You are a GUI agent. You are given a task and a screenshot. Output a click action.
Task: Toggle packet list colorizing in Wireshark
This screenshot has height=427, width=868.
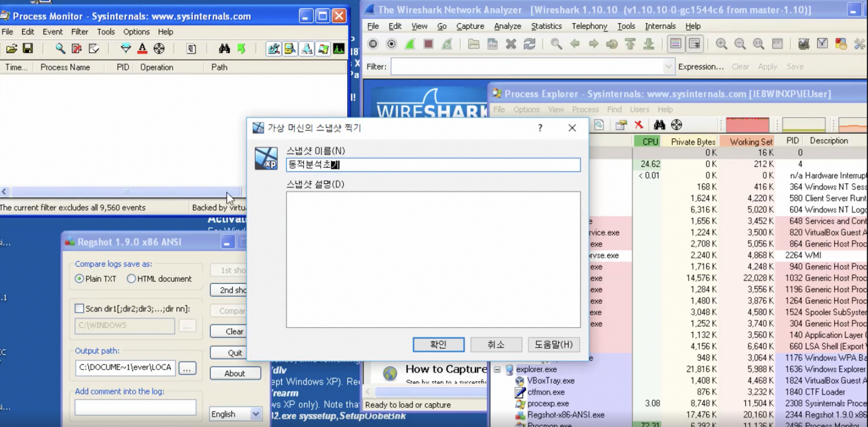point(675,44)
